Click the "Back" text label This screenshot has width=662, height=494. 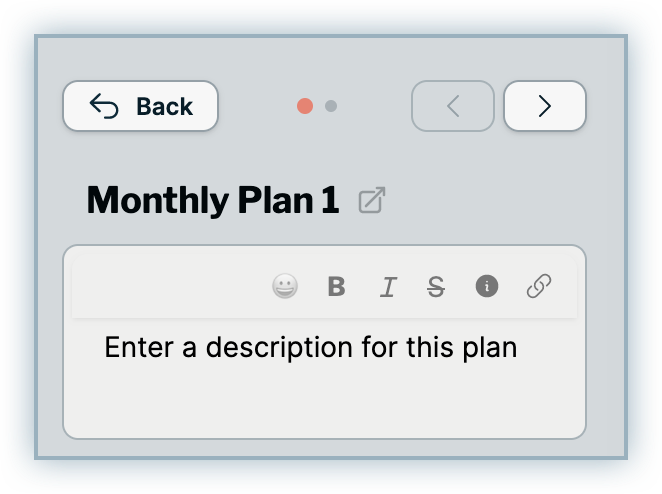tap(164, 106)
